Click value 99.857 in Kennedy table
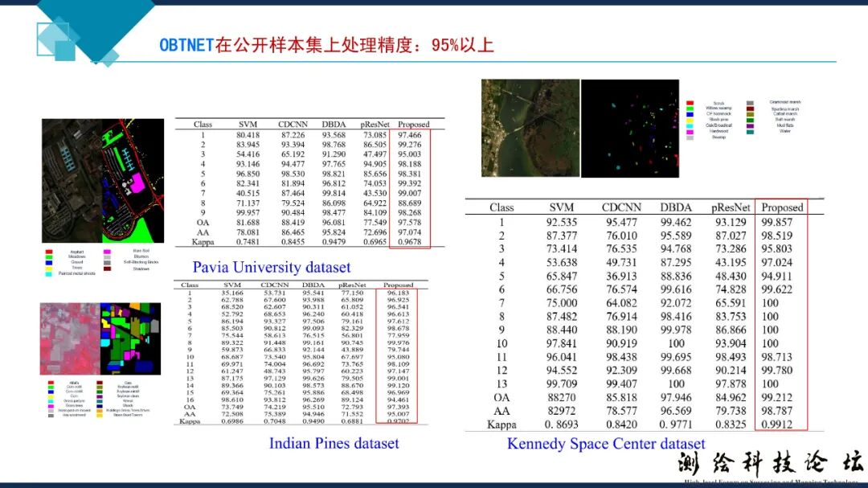The height and width of the screenshot is (488, 868). (776, 222)
